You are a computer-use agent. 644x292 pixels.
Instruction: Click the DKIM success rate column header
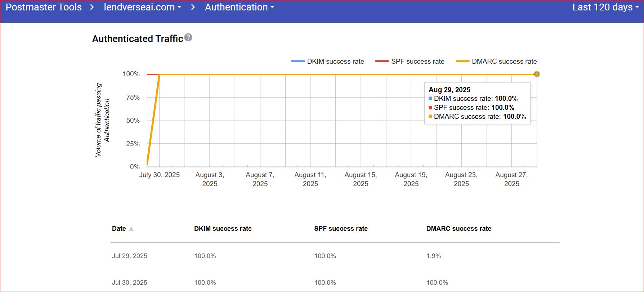point(223,229)
